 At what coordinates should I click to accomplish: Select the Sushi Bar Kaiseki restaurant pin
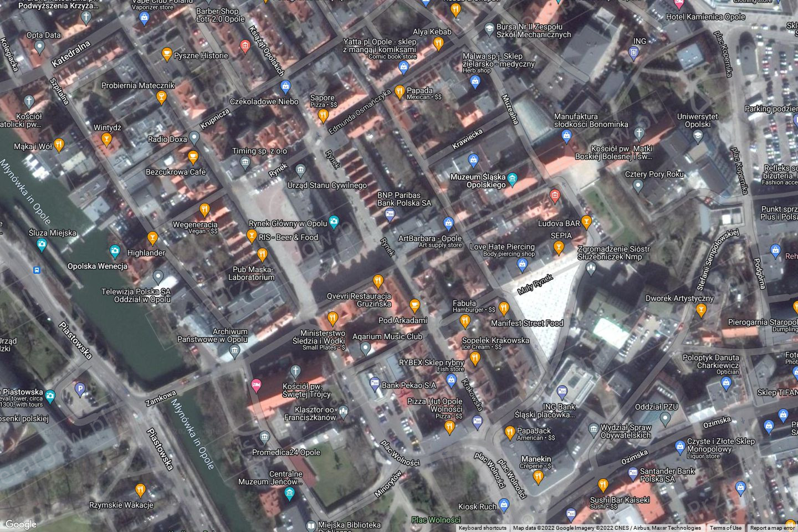[x=603, y=485]
